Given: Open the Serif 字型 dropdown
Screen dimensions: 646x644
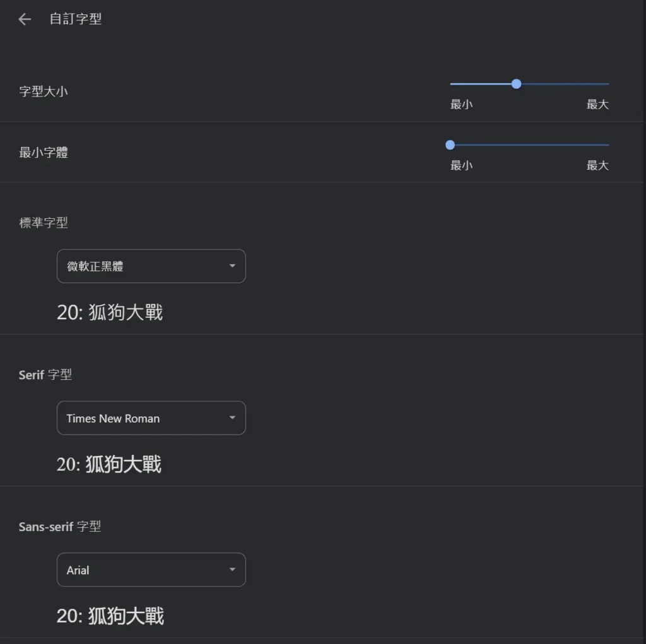Looking at the screenshot, I should 151,418.
